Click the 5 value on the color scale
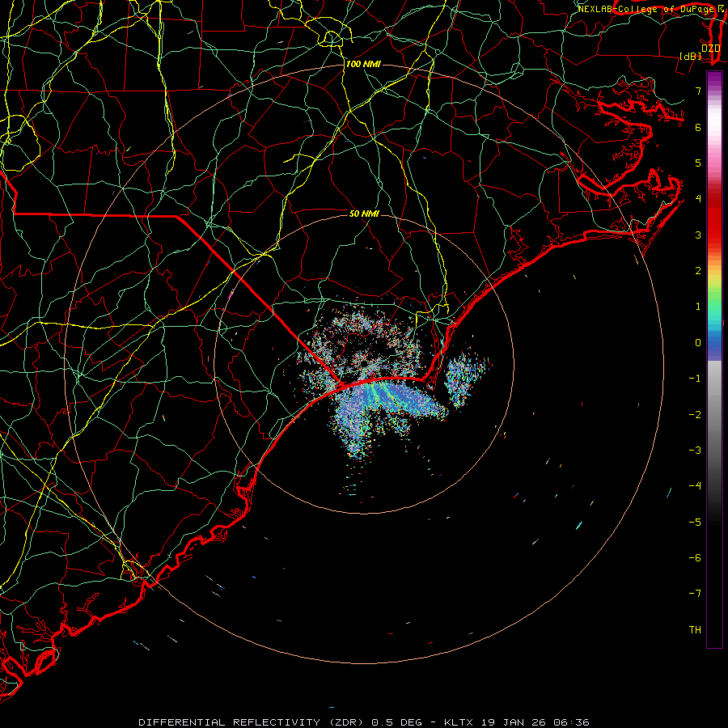728x728 pixels. click(x=698, y=163)
